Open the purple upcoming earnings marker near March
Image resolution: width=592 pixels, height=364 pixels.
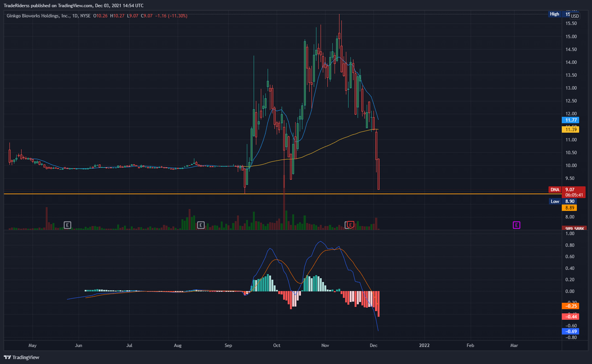(517, 225)
